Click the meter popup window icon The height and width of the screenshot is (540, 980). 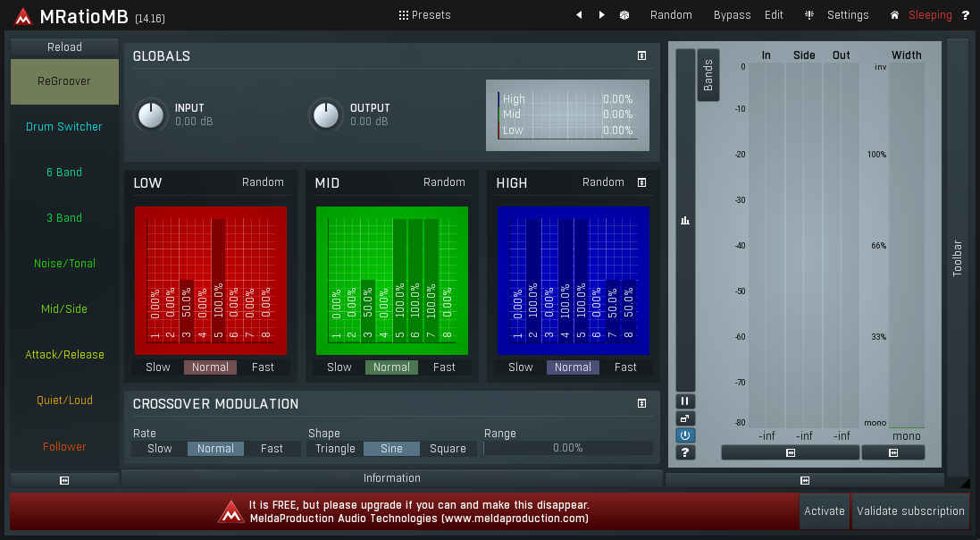(685, 418)
